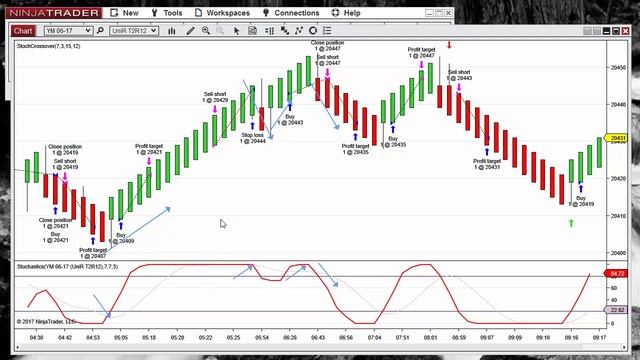The width and height of the screenshot is (640, 360).
Task: Click the 07:04 time axis label
Action: [374, 338]
